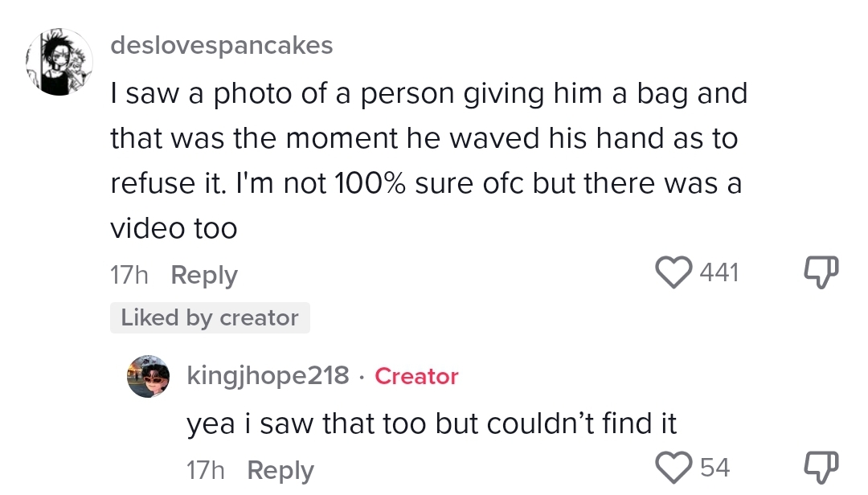Screen dimensions: 868x495
Task: Open the kingjhope218 username link
Action: [x=268, y=375]
